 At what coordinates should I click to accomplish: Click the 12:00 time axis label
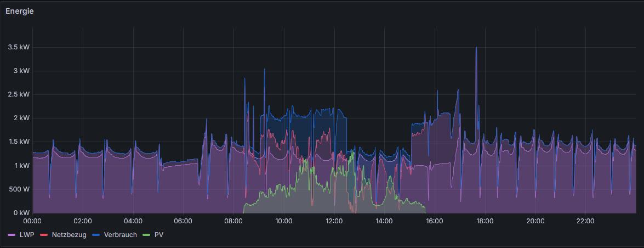click(334, 221)
